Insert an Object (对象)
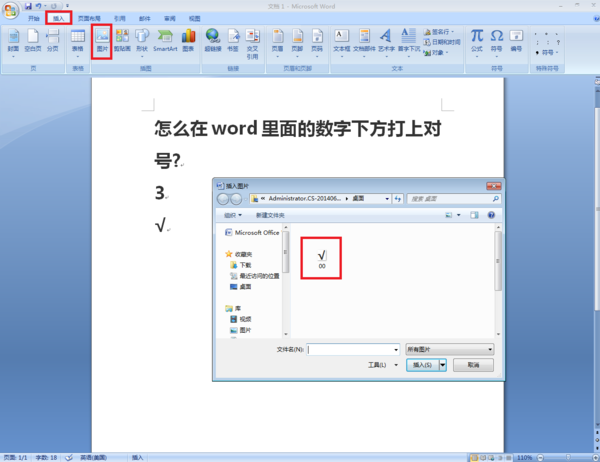 [x=436, y=52]
